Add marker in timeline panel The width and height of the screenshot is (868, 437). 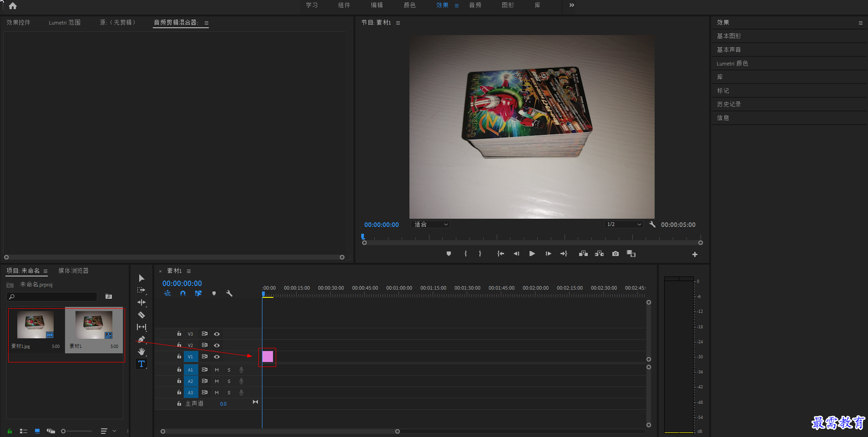click(214, 294)
